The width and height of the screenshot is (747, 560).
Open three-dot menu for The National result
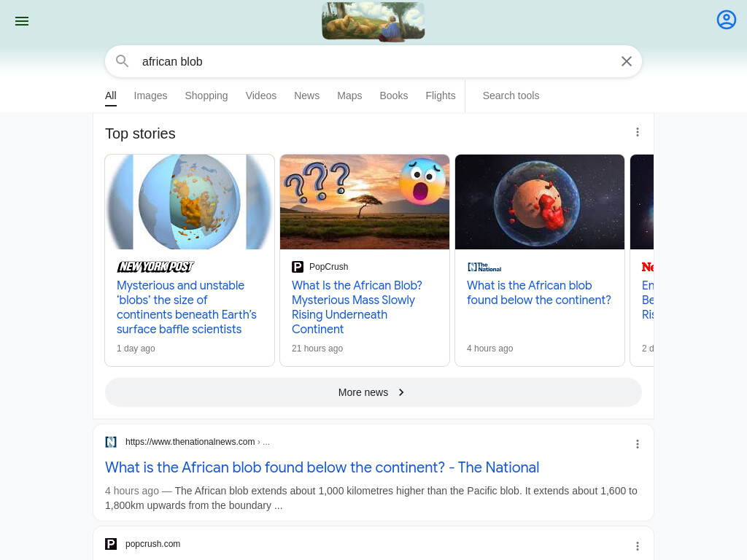point(638,444)
